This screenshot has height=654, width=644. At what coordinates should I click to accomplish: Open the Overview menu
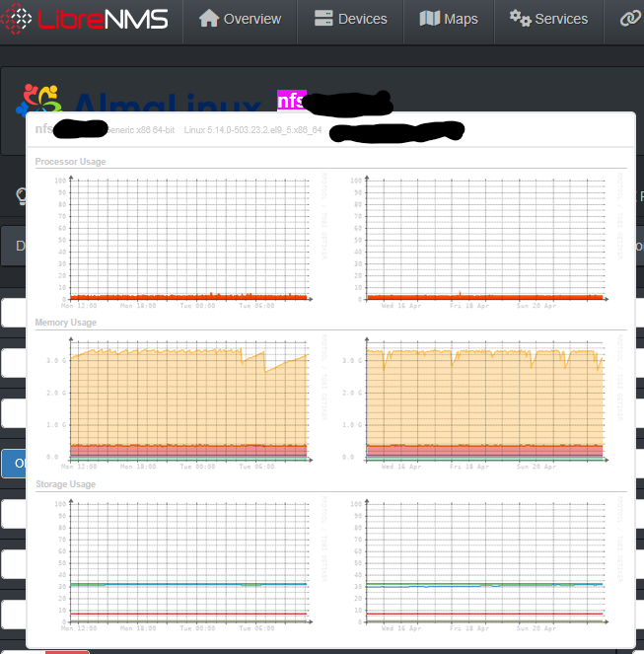coord(241,19)
